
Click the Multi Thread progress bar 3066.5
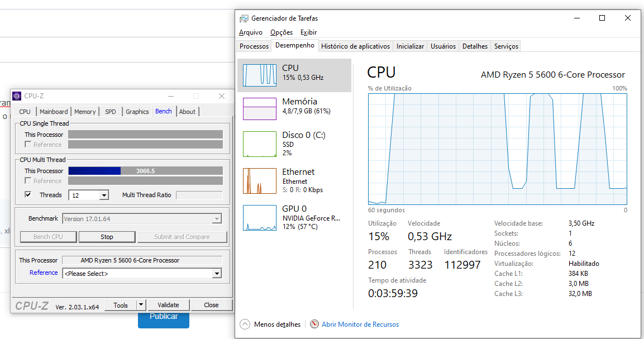pyautogui.click(x=145, y=171)
